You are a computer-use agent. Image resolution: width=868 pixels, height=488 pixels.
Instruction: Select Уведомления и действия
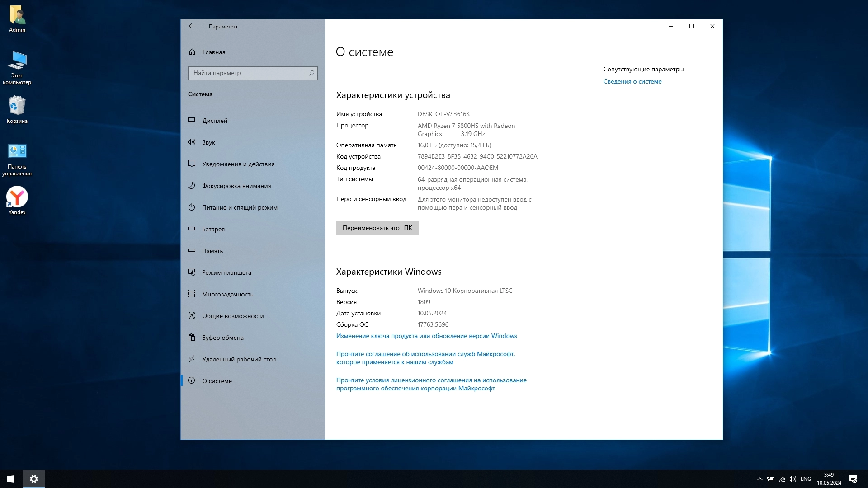pos(238,164)
